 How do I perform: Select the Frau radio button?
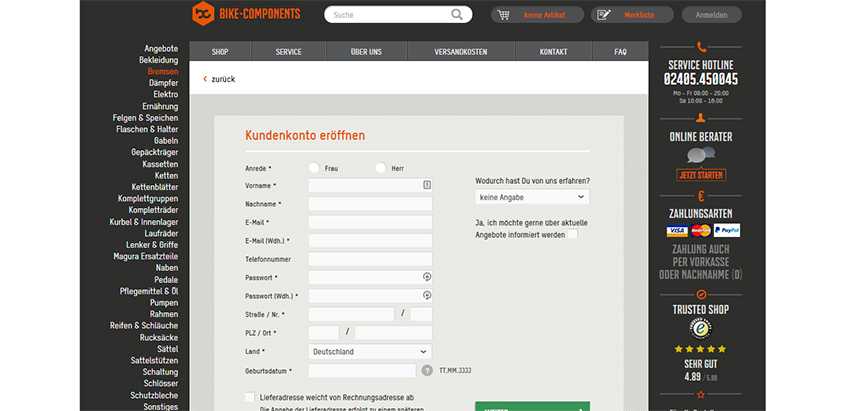point(314,168)
